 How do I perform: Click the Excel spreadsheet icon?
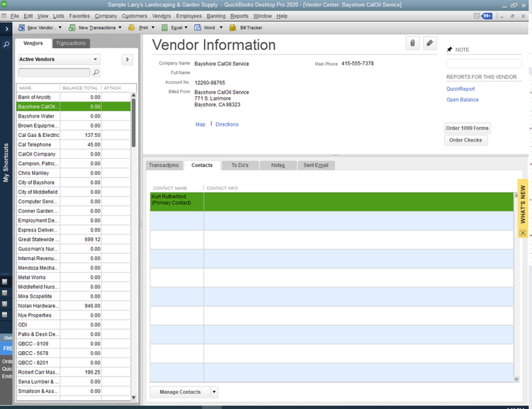tap(164, 28)
